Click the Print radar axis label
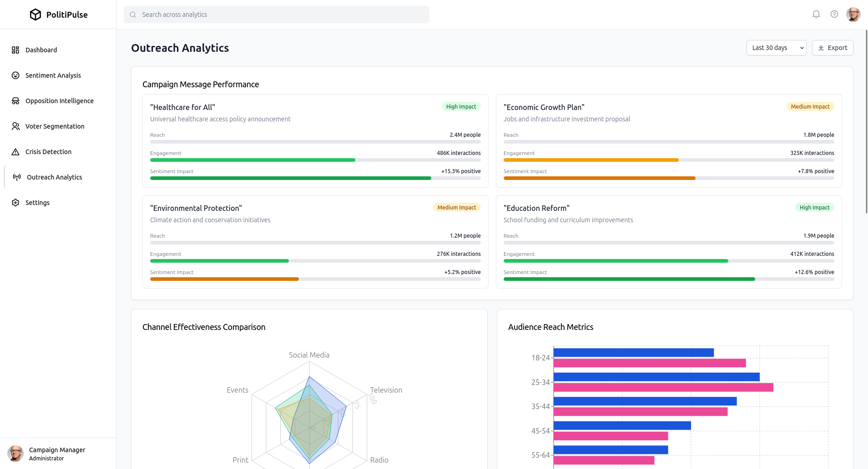Screen dimensions: 868x469 [241, 460]
